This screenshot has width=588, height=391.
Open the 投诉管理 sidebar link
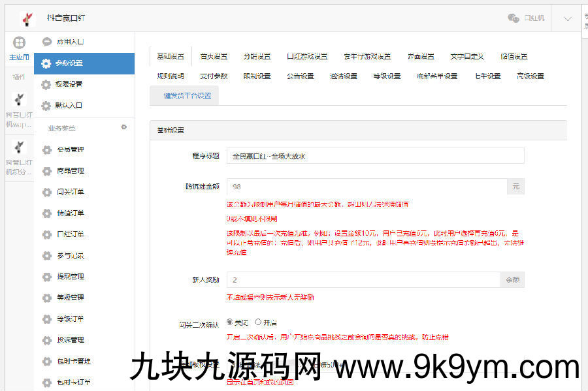[x=71, y=340]
